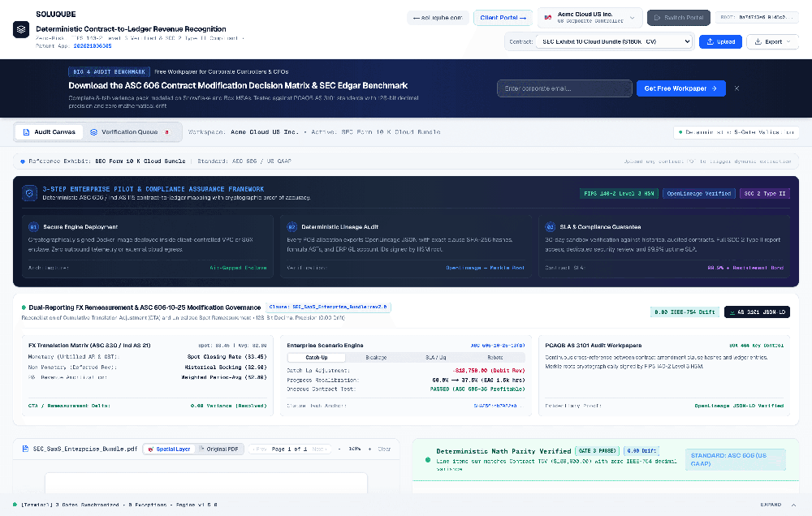Screen dimensions: 812x516
Task: Expand the terminal panel chevron
Action: coord(793,505)
